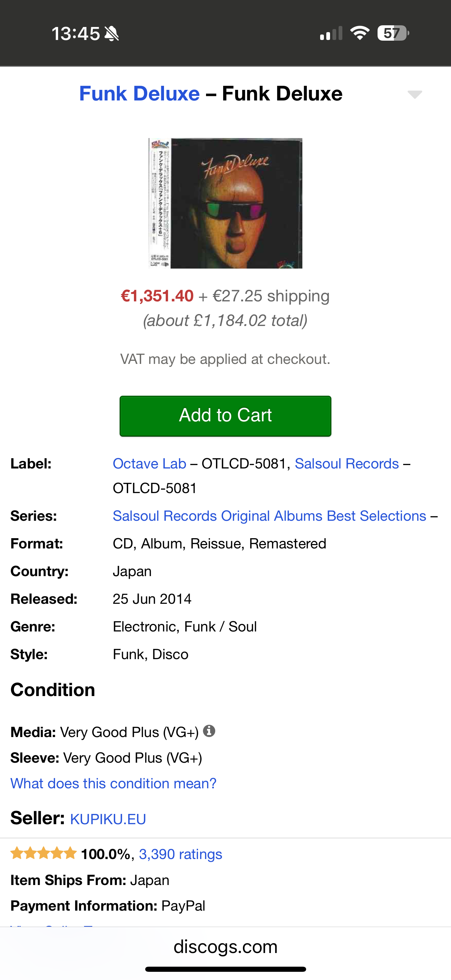Tap the discogs.com address bar
Viewport: 451px width, 980px height.
point(225,946)
